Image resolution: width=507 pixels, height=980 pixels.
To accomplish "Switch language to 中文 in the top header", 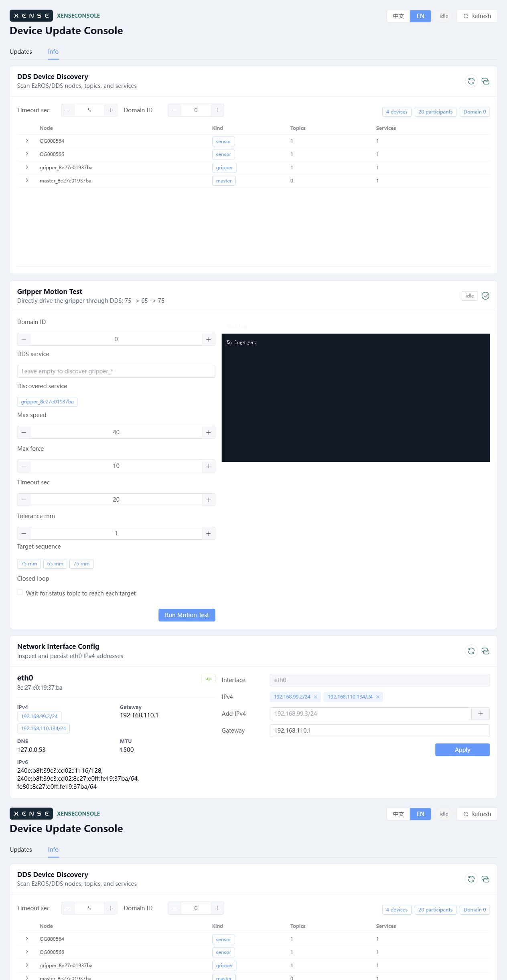I will [398, 16].
